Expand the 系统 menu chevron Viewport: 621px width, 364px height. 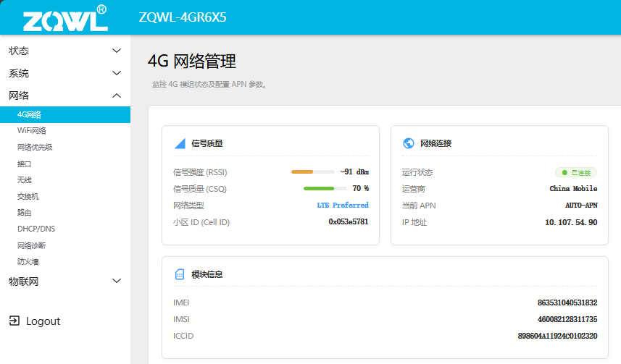(x=117, y=73)
